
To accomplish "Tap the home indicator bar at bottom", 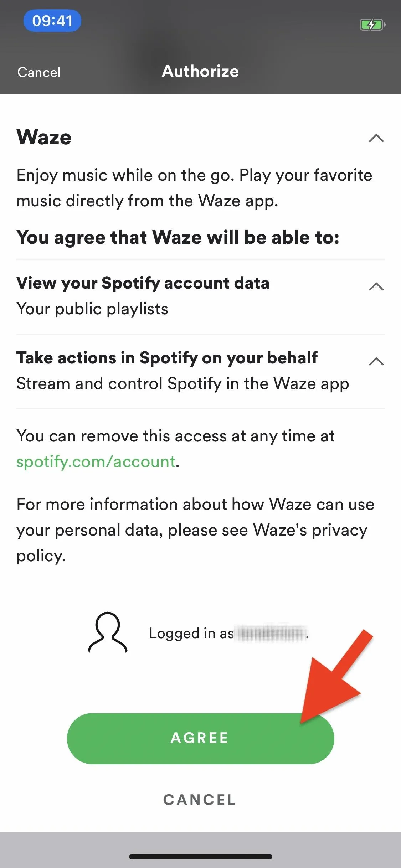I will pos(201,857).
